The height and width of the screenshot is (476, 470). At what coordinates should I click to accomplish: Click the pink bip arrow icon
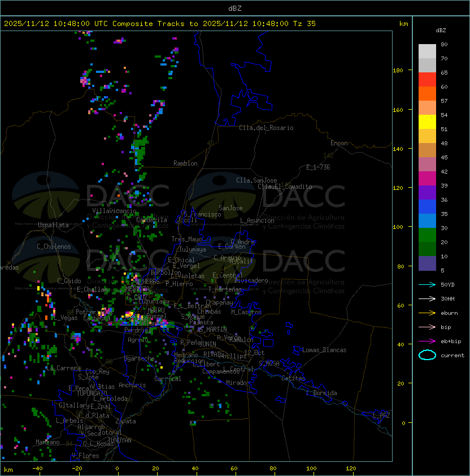click(x=427, y=327)
